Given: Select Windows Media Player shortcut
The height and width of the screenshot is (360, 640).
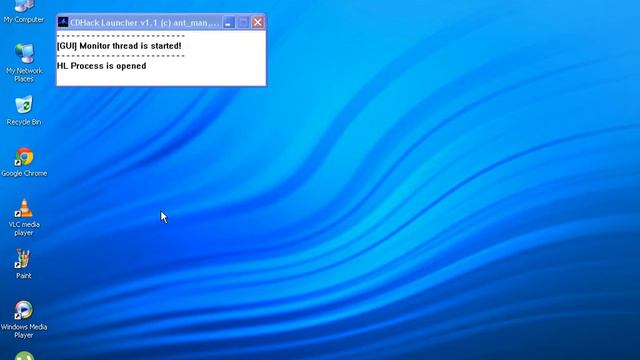Looking at the screenshot, I should coord(23,310).
